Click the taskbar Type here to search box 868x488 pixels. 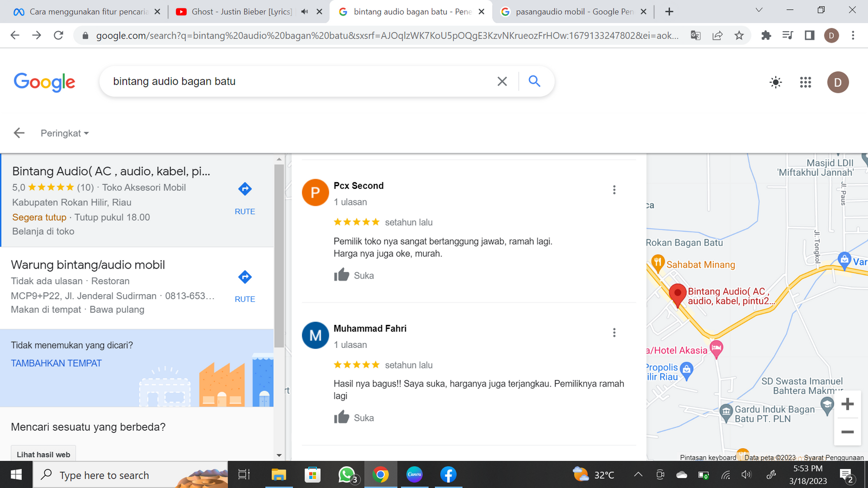(131, 474)
